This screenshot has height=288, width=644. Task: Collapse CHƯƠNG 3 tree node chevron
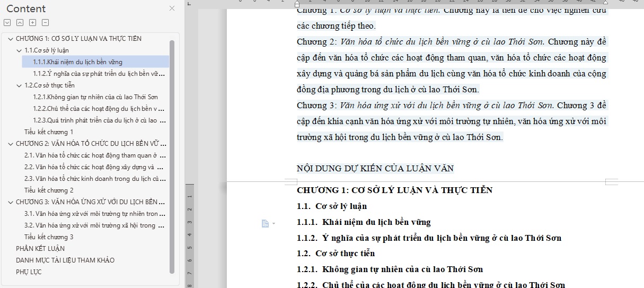(x=11, y=202)
